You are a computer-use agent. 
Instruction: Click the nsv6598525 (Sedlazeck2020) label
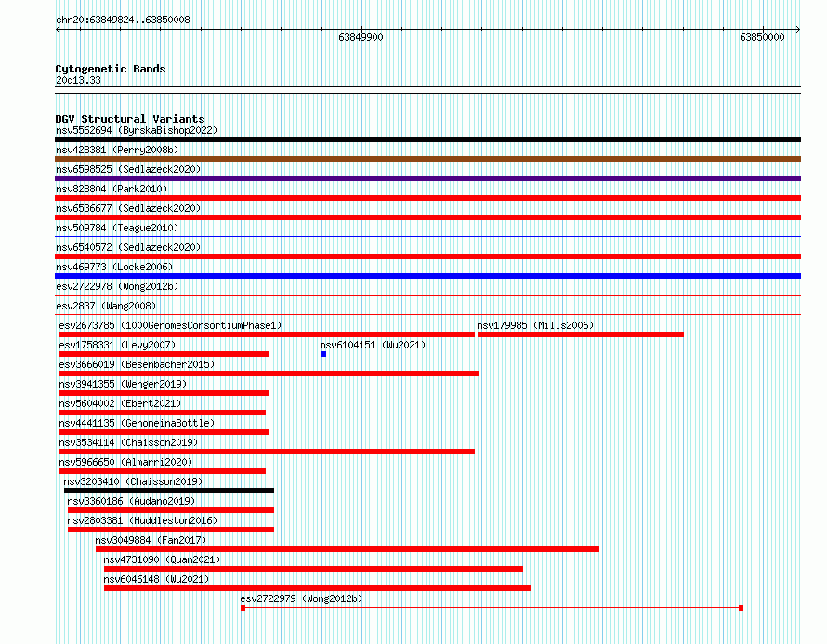pos(128,169)
